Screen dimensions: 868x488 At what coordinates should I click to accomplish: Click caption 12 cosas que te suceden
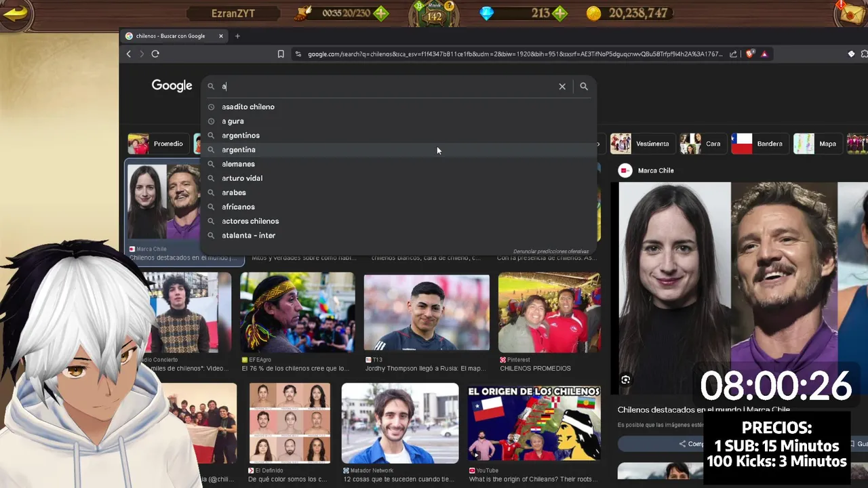coord(398,479)
